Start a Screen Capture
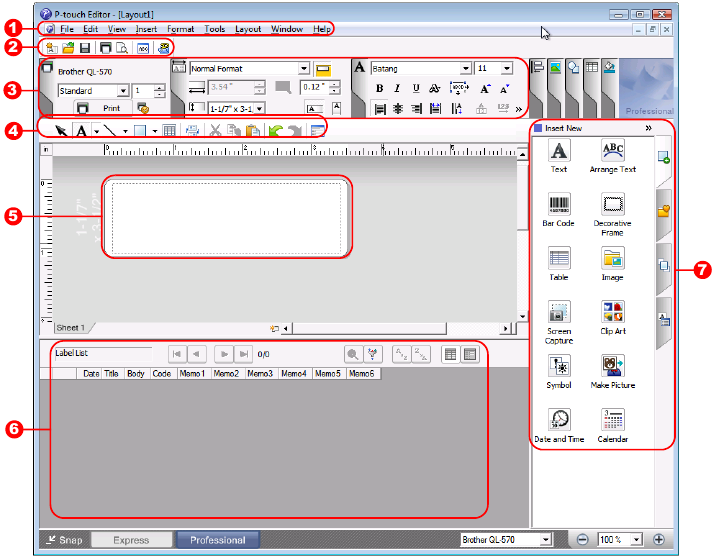 pos(559,322)
